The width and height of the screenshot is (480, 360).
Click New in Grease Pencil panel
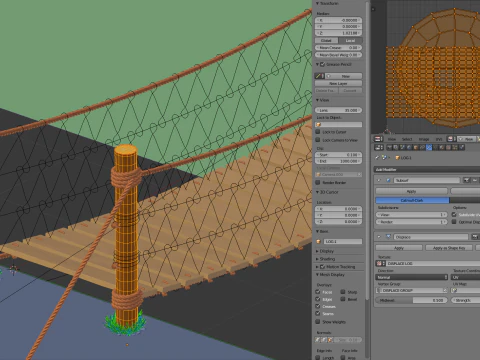344,76
